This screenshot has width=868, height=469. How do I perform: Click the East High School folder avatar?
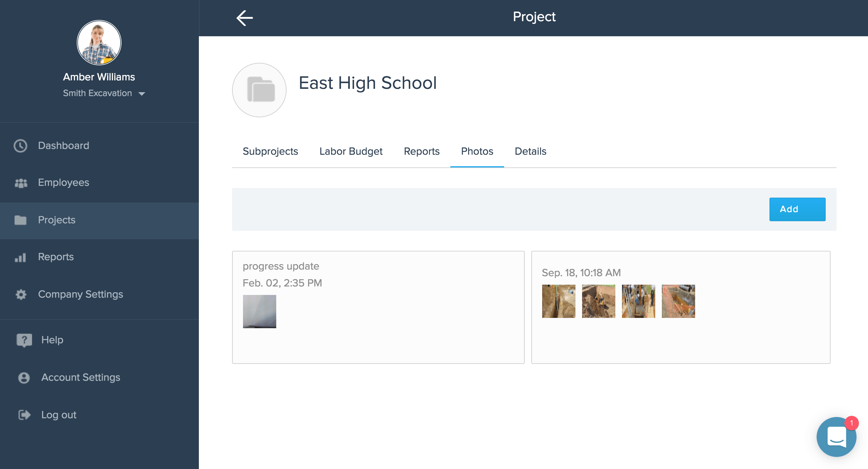259,90
